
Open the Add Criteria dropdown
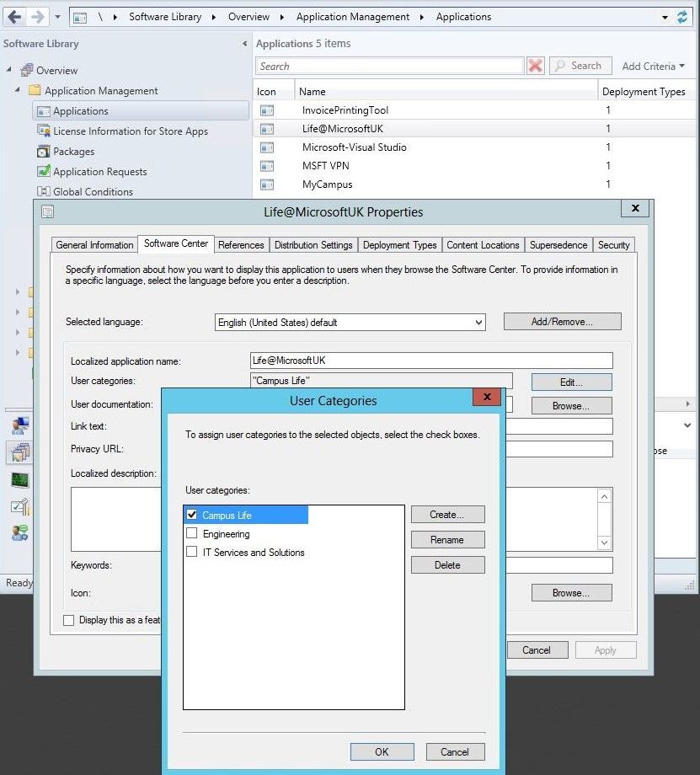tap(653, 67)
